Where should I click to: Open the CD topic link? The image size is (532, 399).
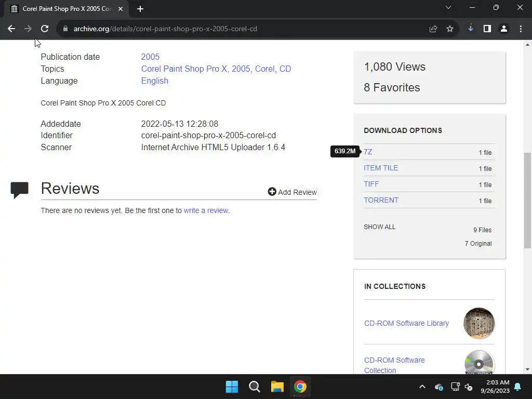click(x=285, y=69)
